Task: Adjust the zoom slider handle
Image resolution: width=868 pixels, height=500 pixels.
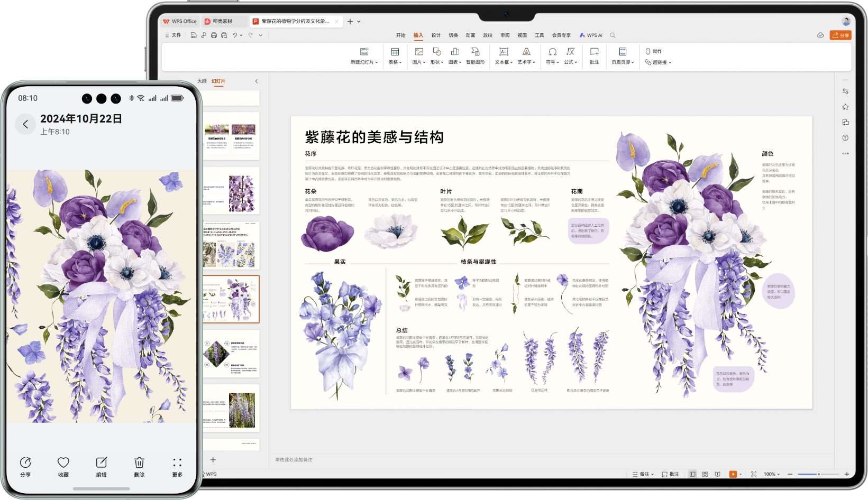Action: click(818, 474)
